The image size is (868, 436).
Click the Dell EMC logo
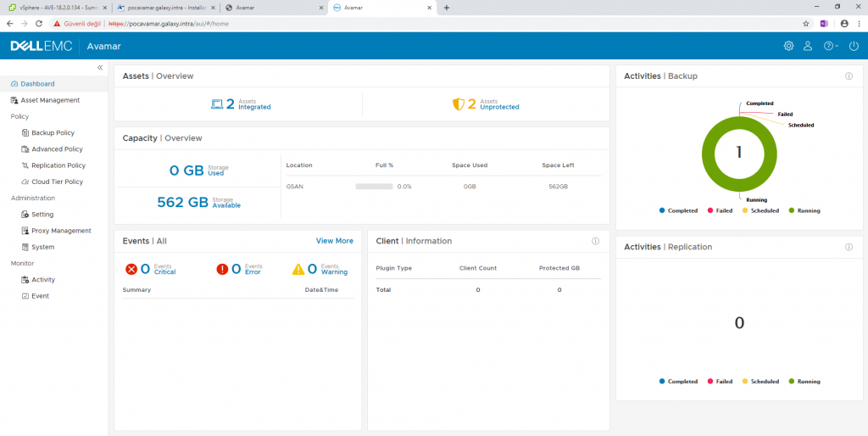(42, 46)
